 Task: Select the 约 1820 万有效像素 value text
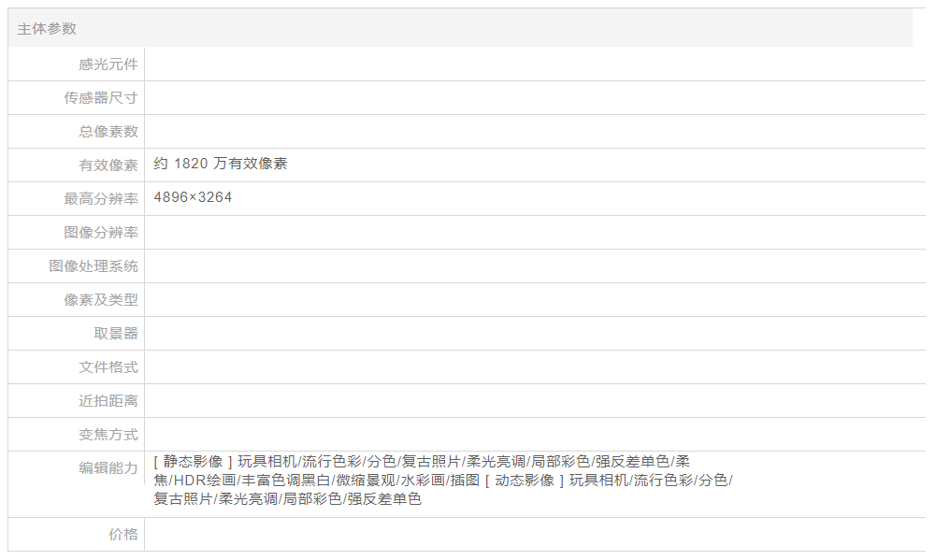pyautogui.click(x=221, y=164)
